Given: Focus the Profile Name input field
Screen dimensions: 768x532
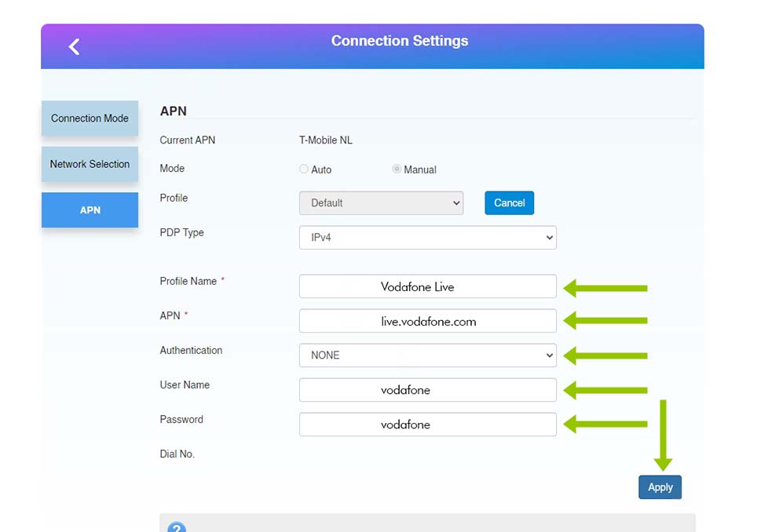Looking at the screenshot, I should tap(427, 287).
